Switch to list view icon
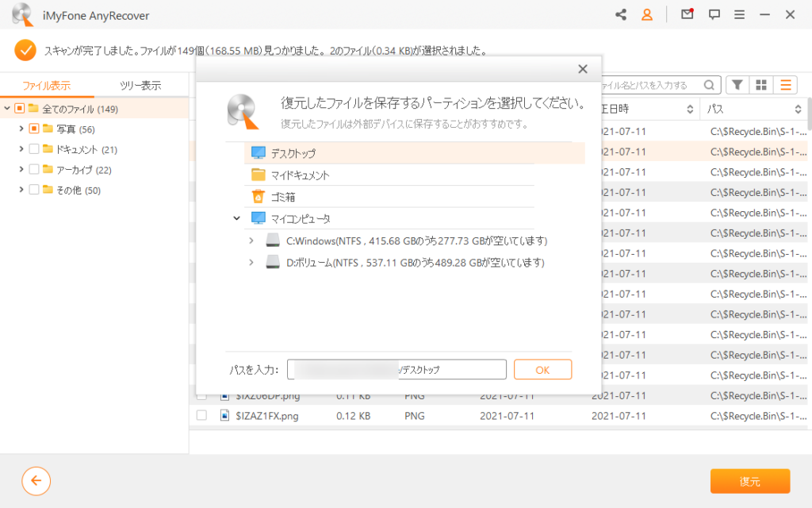Screen dimensions: 812x508 tap(786, 84)
